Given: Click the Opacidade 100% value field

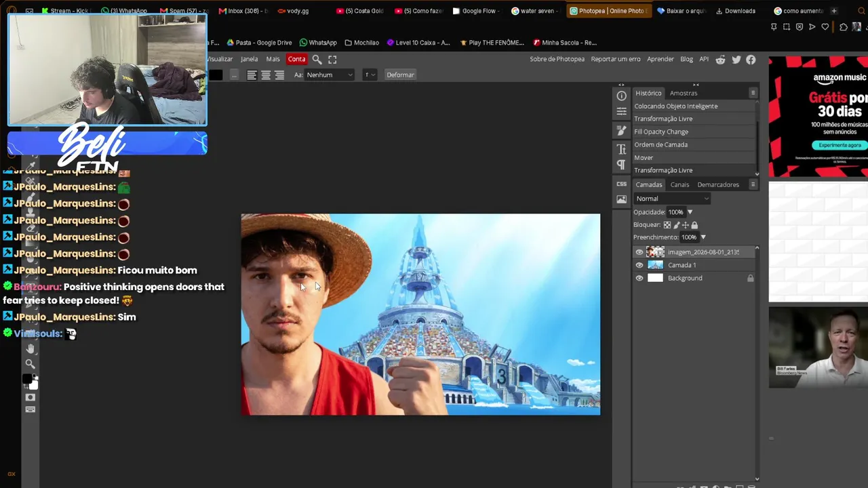Looking at the screenshot, I should coord(676,212).
